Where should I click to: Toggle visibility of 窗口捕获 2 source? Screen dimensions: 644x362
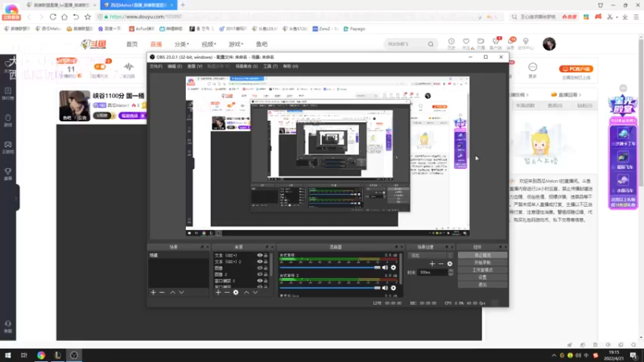click(x=259, y=281)
